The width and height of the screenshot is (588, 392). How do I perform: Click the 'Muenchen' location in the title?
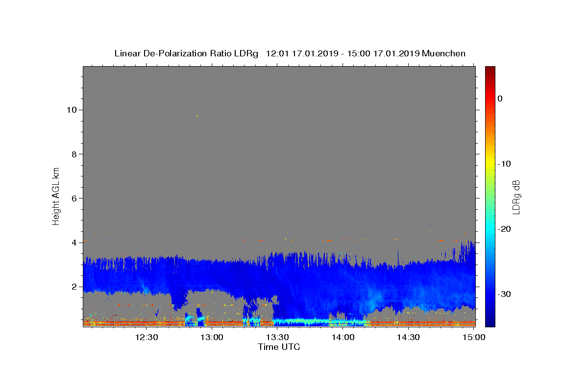click(443, 53)
